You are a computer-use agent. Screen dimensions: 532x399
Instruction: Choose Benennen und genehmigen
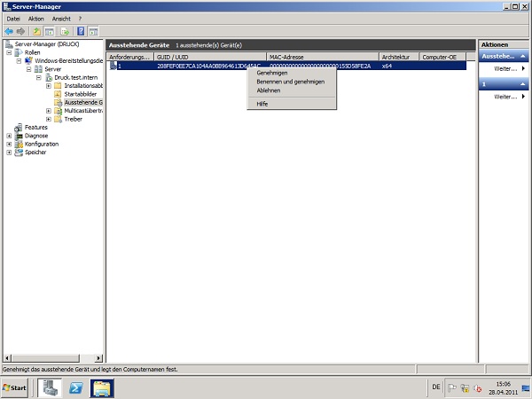pos(292,82)
